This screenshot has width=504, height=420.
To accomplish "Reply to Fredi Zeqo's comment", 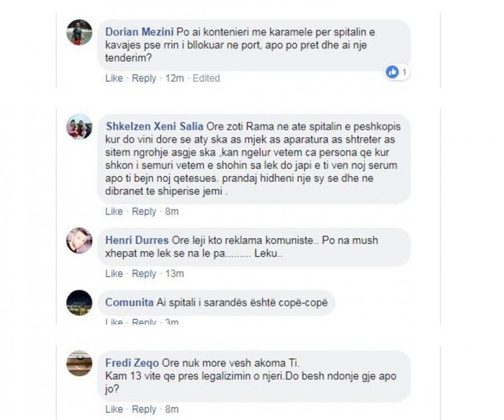I will coord(144,409).
